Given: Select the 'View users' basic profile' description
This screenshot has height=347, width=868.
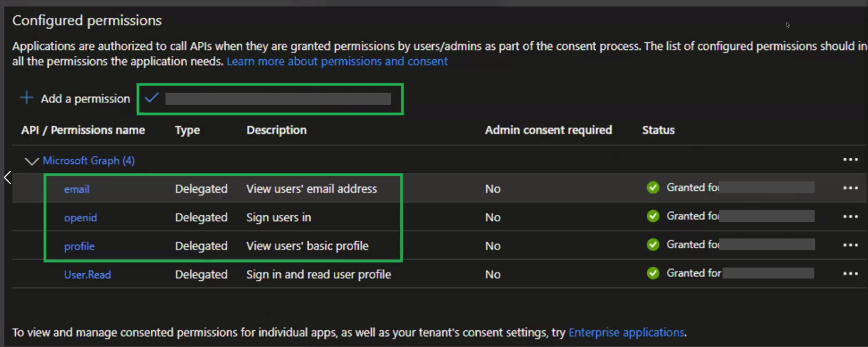Looking at the screenshot, I should 308,246.
